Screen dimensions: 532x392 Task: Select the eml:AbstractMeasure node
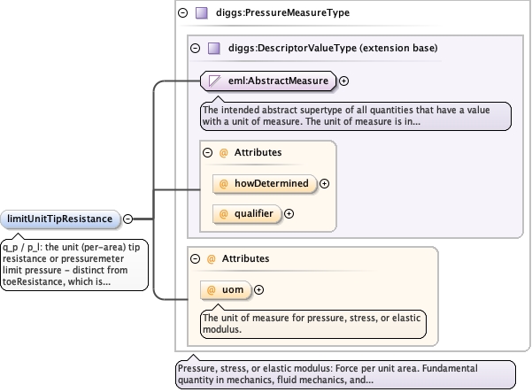(268, 81)
